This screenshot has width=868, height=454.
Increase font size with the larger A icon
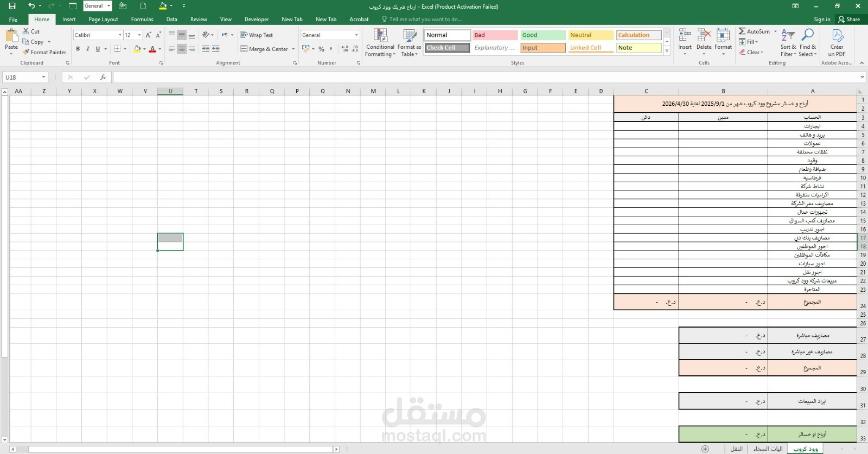pos(148,35)
